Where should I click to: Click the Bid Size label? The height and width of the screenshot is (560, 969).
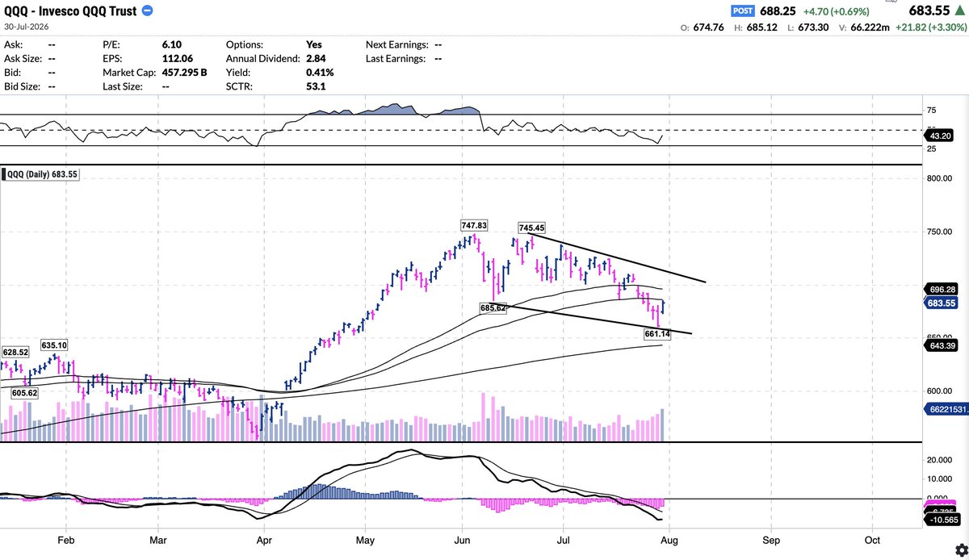(24, 86)
